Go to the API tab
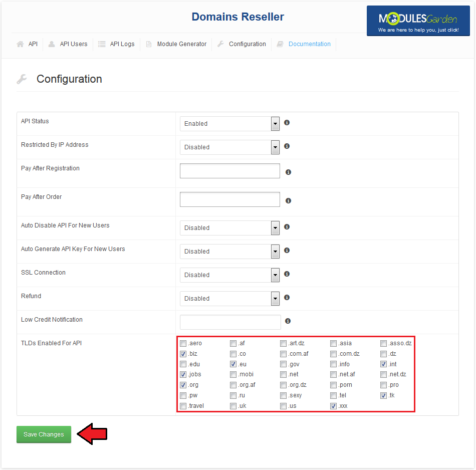Image resolution: width=476 pixels, height=470 pixels. point(33,44)
